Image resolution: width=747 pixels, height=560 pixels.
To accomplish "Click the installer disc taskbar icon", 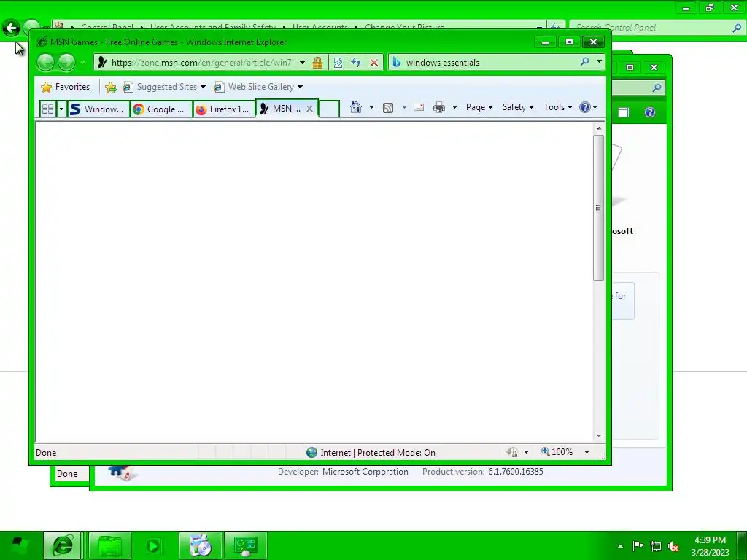I will (200, 545).
